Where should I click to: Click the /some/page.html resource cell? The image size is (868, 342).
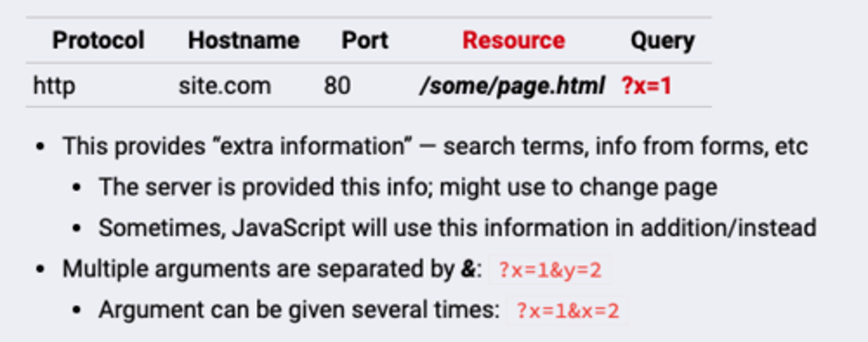coord(512,86)
